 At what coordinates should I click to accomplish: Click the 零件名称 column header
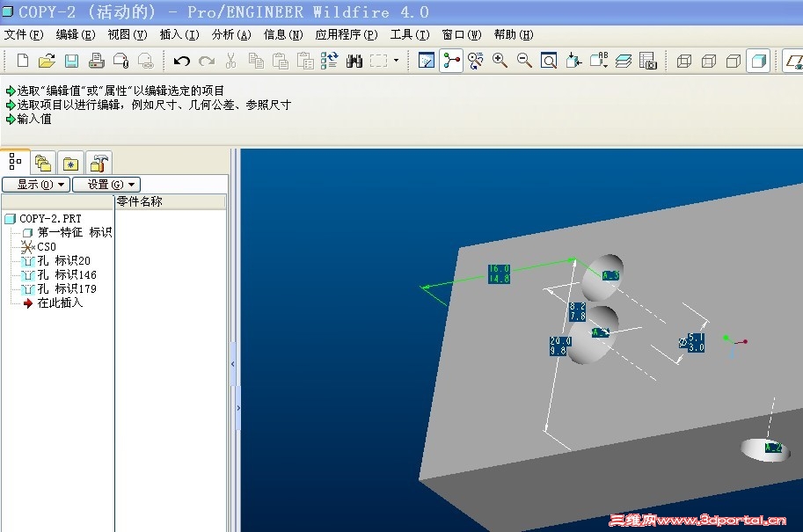[171, 201]
